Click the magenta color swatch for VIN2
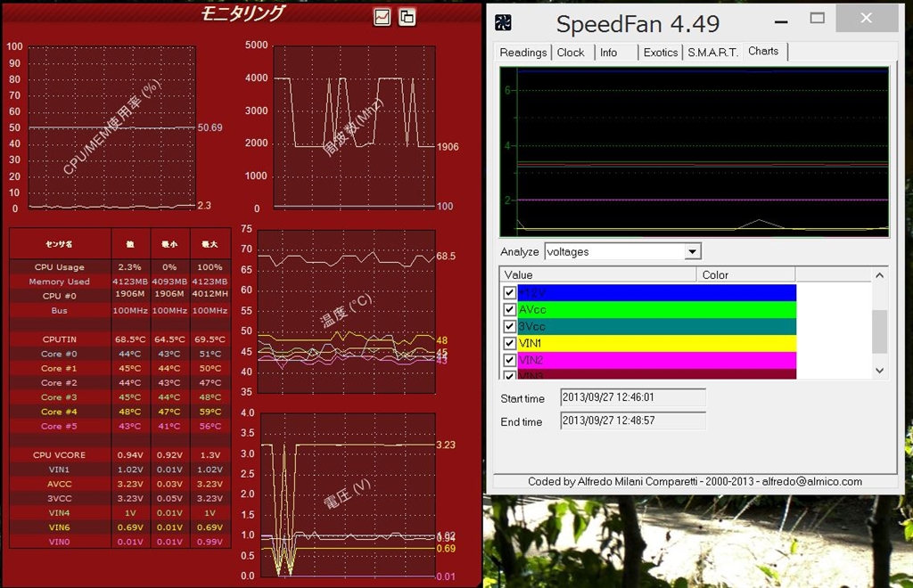The height and width of the screenshot is (588, 913). coord(657,360)
